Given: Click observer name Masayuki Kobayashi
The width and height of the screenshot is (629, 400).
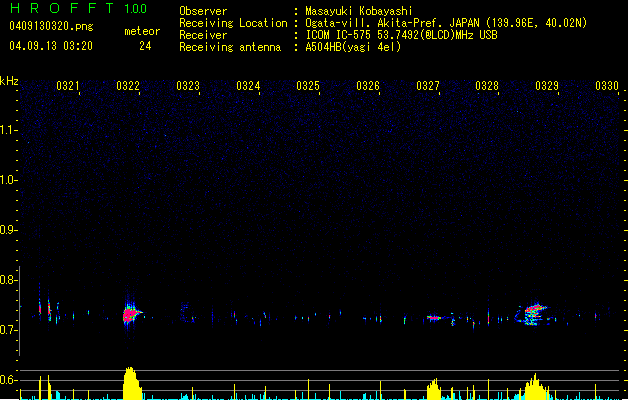Looking at the screenshot, I should point(359,11).
